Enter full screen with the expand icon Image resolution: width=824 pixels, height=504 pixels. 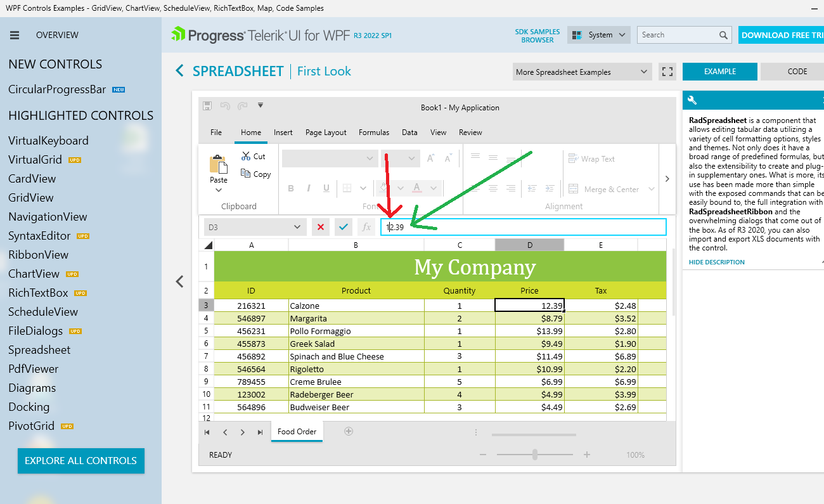667,72
